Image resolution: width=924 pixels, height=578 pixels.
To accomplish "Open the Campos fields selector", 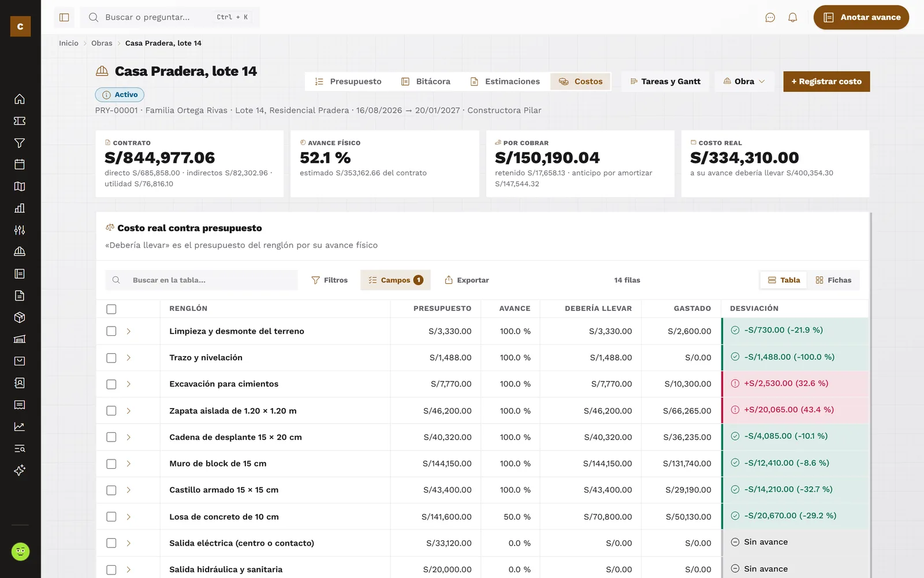I will (396, 280).
